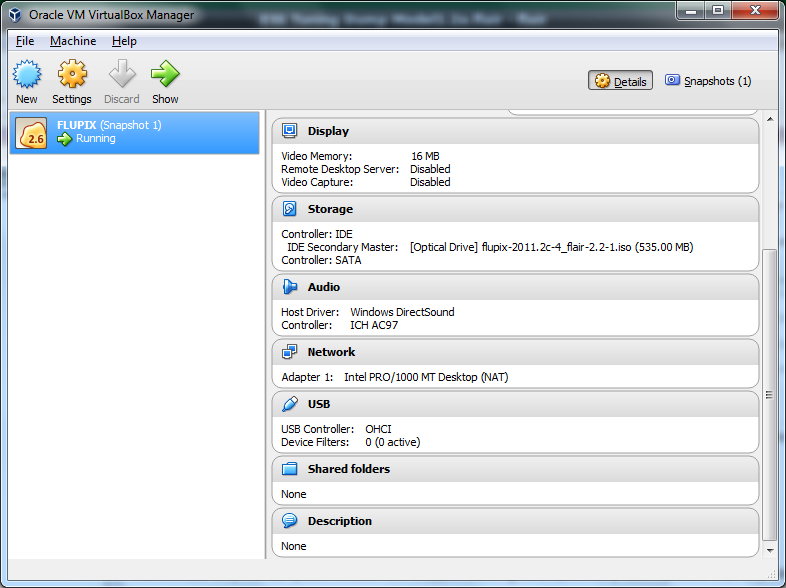Click the Intel PRO/1000 MT Desktop adapter text
786x588 pixels.
tap(426, 377)
